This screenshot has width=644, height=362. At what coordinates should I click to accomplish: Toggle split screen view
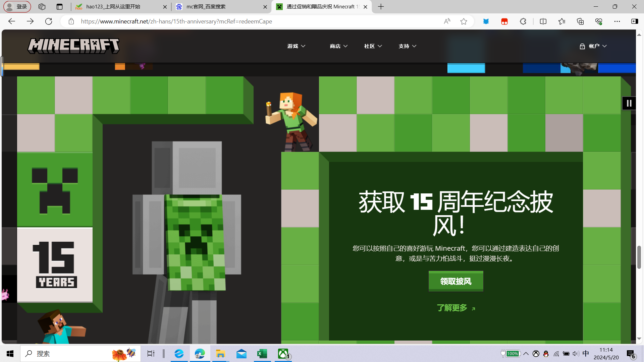543,21
